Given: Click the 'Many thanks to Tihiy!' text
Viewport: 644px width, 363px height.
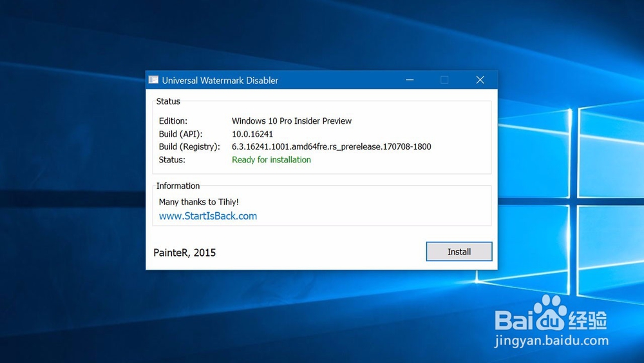Looking at the screenshot, I should pos(199,202).
